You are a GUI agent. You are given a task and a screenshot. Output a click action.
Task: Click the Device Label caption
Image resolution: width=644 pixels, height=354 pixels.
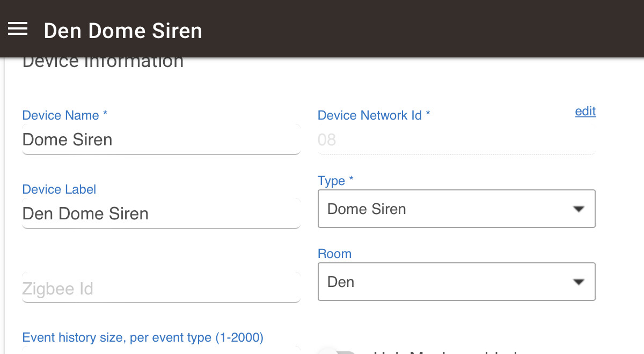point(59,189)
